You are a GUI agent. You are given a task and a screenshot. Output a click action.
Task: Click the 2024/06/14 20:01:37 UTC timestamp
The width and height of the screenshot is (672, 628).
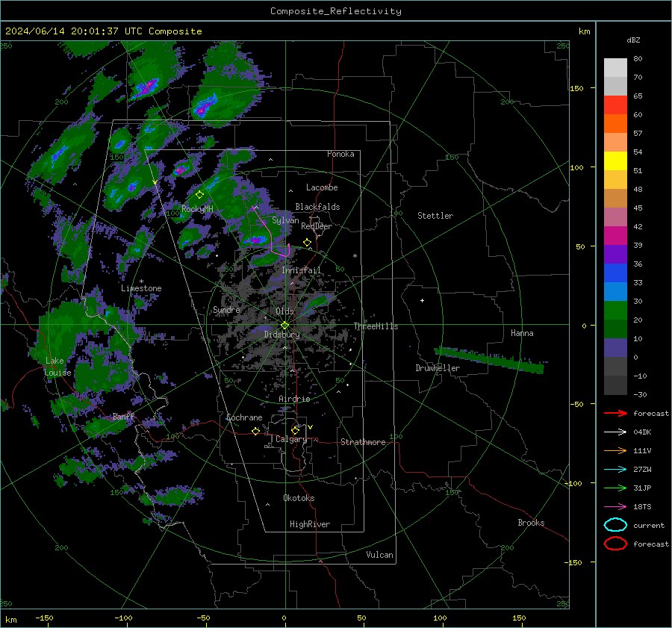click(73, 31)
